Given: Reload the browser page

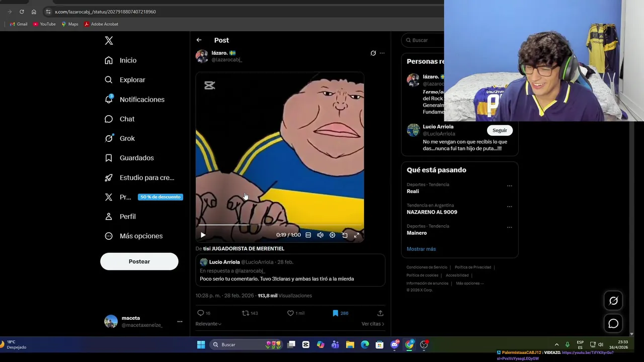Looking at the screenshot, I should tap(22, 12).
